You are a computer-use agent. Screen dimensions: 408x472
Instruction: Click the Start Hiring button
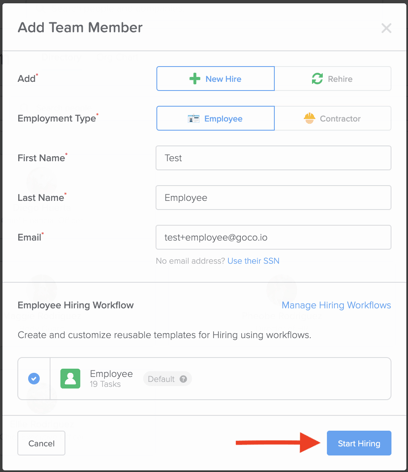(x=359, y=443)
